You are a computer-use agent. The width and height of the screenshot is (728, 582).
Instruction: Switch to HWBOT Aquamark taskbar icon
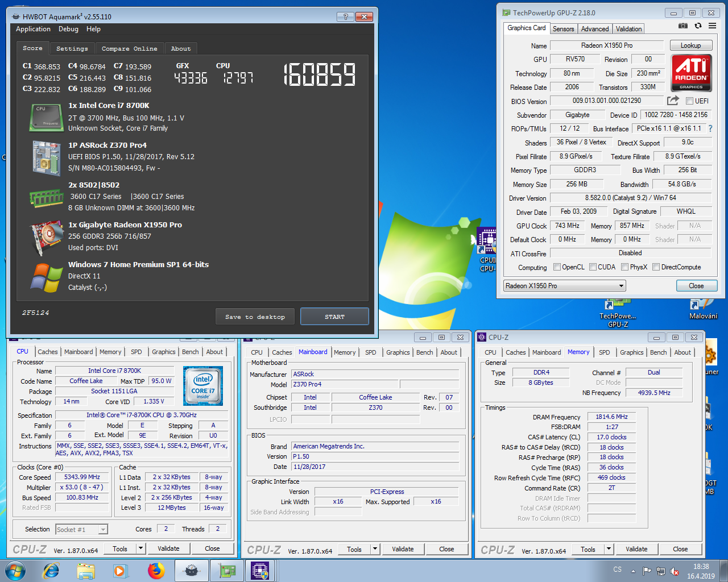[x=192, y=571]
